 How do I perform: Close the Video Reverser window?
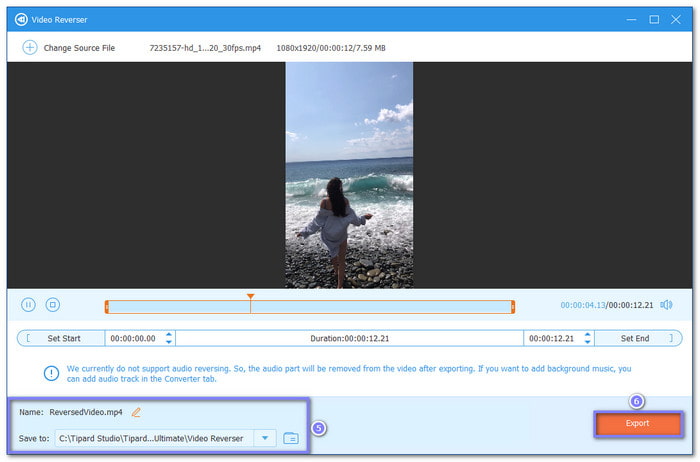click(676, 20)
